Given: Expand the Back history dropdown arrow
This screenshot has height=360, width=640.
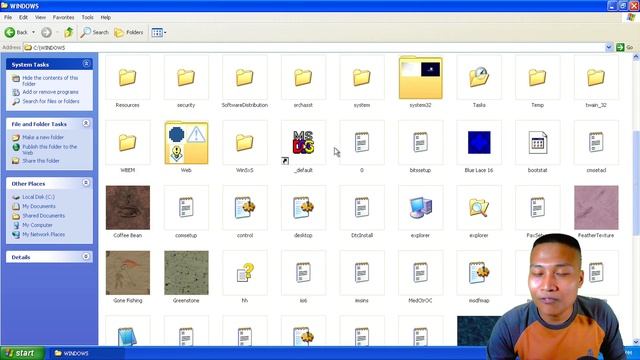Looking at the screenshot, I should pyautogui.click(x=33, y=32).
